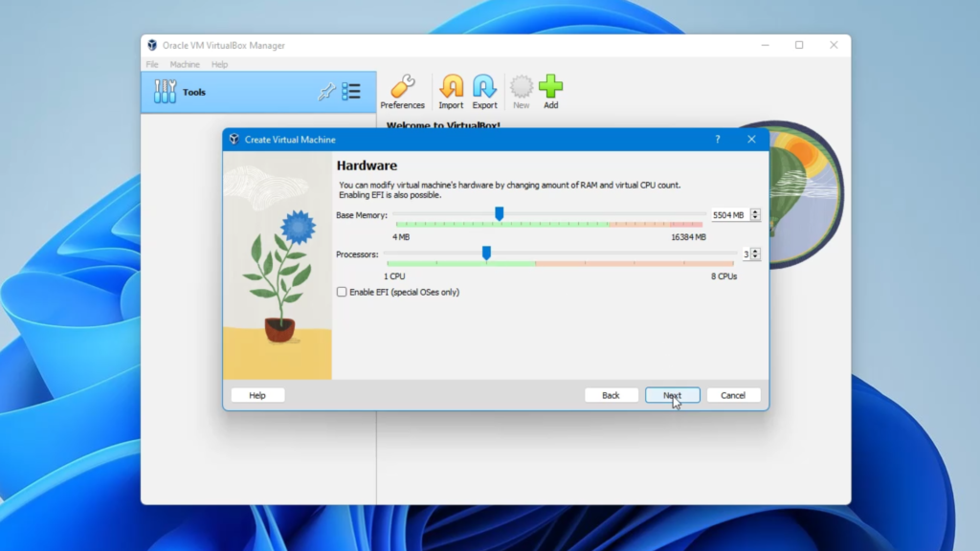Minimize the VirtualBox Manager window
Screen dimensions: 980x551
click(x=765, y=45)
